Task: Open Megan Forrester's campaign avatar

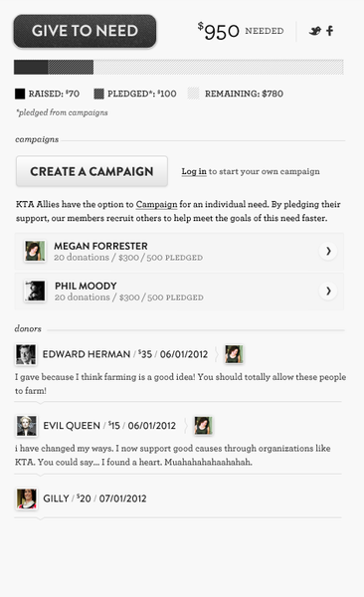Action: [x=35, y=251]
